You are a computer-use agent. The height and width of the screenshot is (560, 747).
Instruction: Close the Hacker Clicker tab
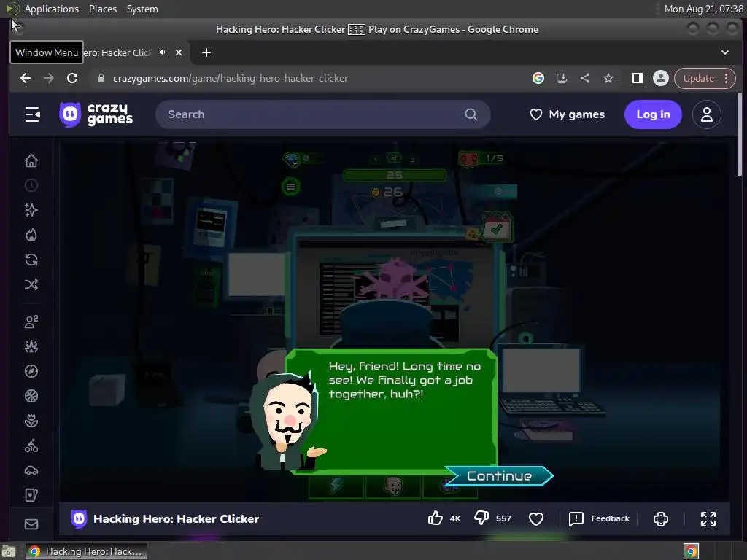179,52
